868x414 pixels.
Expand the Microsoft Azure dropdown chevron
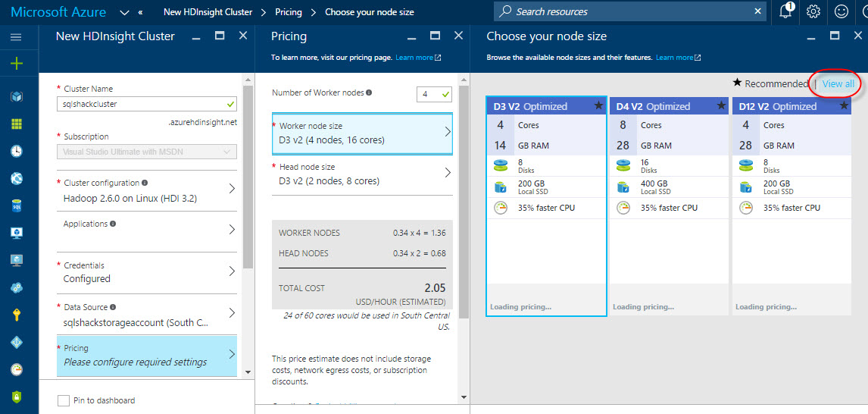click(x=124, y=12)
